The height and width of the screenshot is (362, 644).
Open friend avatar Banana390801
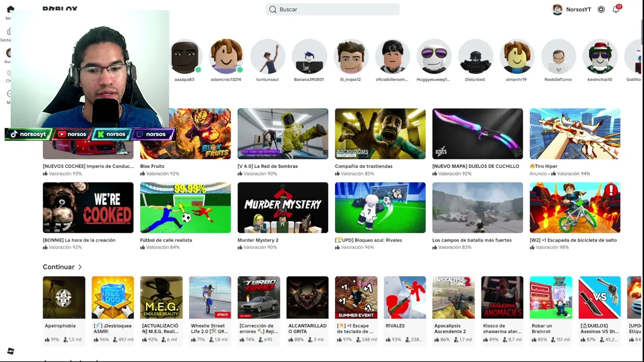pos(309,56)
